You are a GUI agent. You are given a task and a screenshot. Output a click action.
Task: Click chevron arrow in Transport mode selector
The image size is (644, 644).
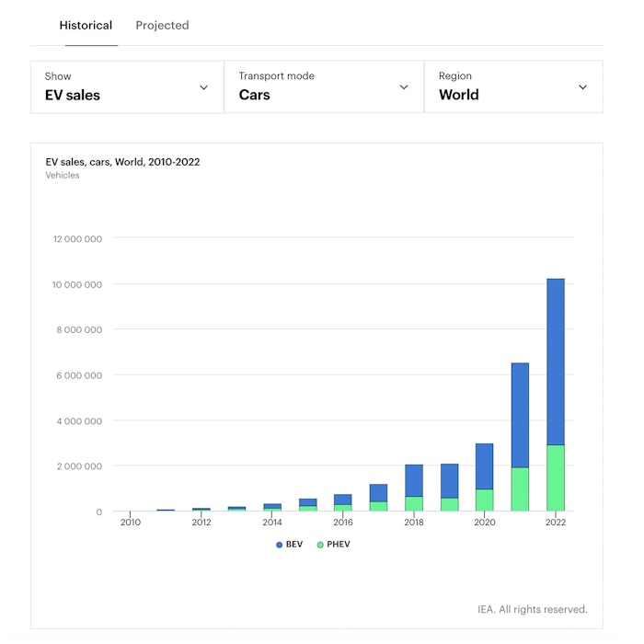[x=404, y=87]
